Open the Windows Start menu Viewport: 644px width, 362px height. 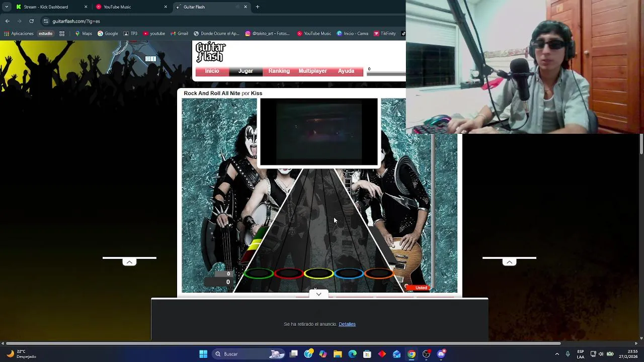point(203,354)
